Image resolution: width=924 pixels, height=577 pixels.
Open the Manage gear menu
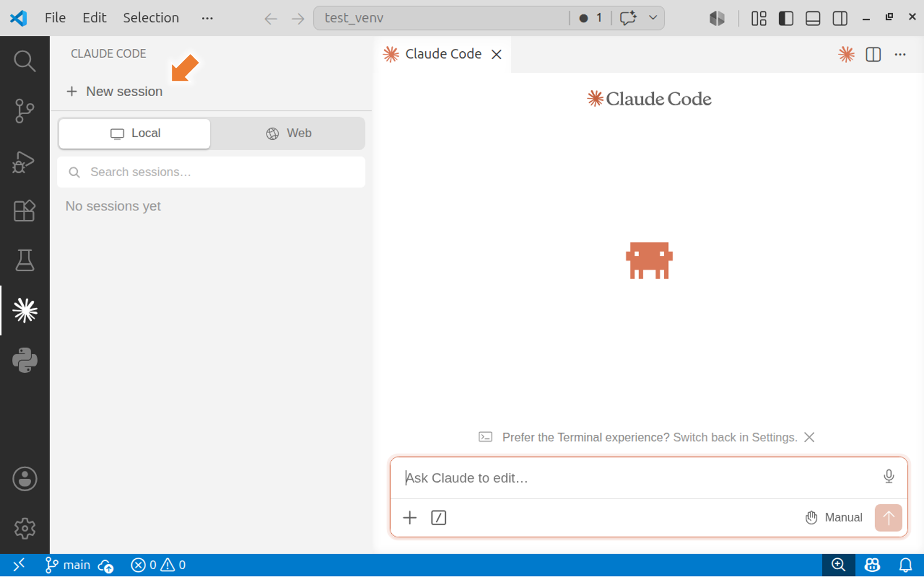click(24, 529)
